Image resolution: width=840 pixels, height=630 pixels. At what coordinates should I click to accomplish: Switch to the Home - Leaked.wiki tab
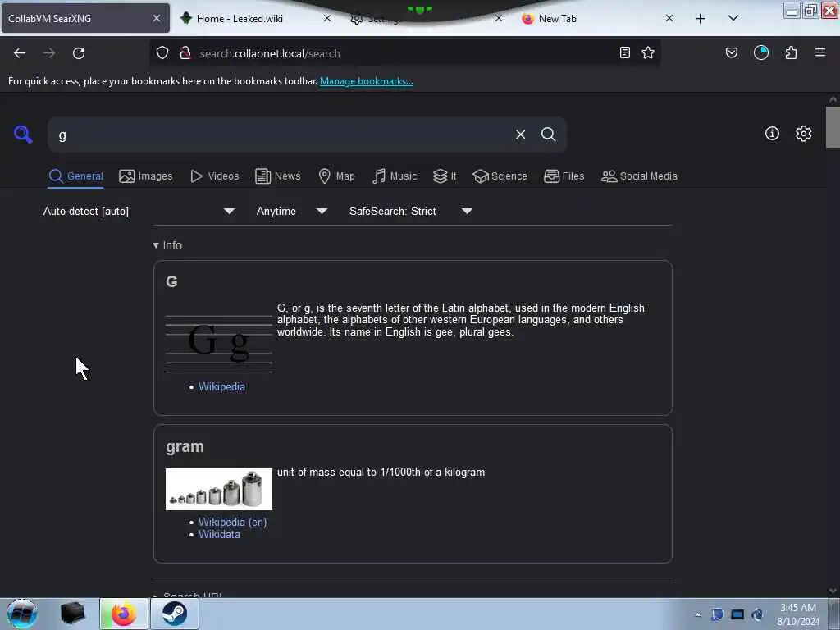[x=240, y=19]
